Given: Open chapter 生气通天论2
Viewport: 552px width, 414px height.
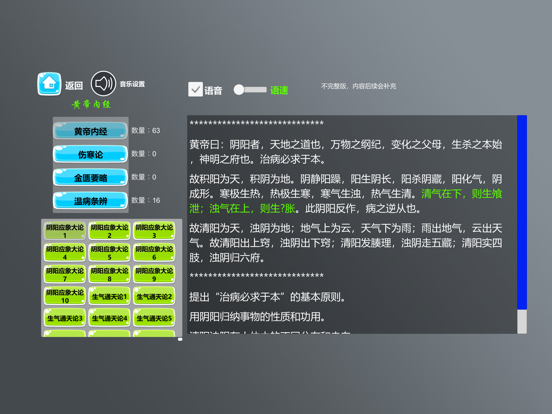Looking at the screenshot, I should pyautogui.click(x=154, y=296).
